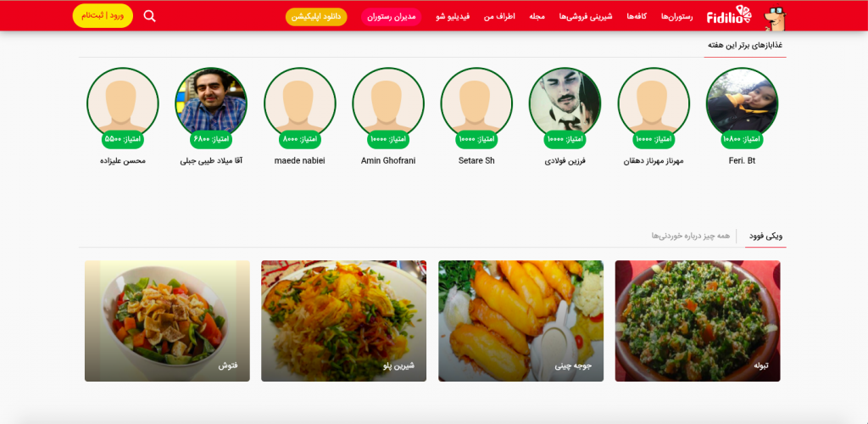Open the جوجه چینی food card
This screenshot has height=424, width=868.
[x=521, y=321]
